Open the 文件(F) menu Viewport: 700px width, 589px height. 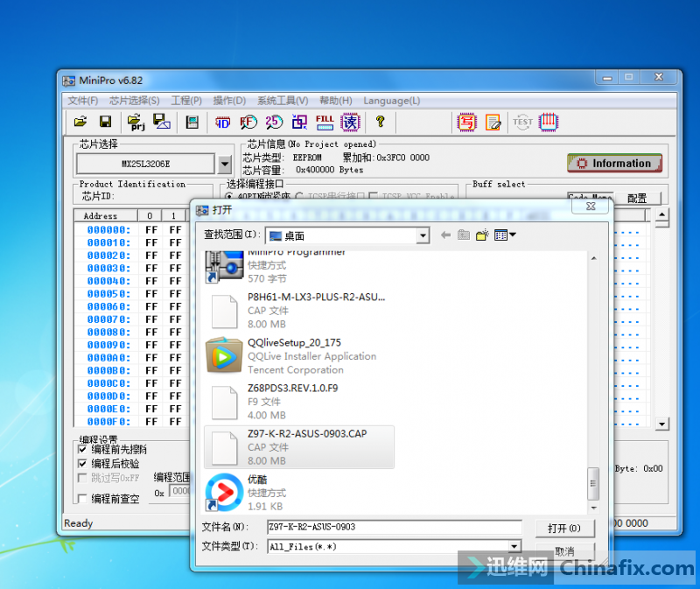(x=83, y=101)
